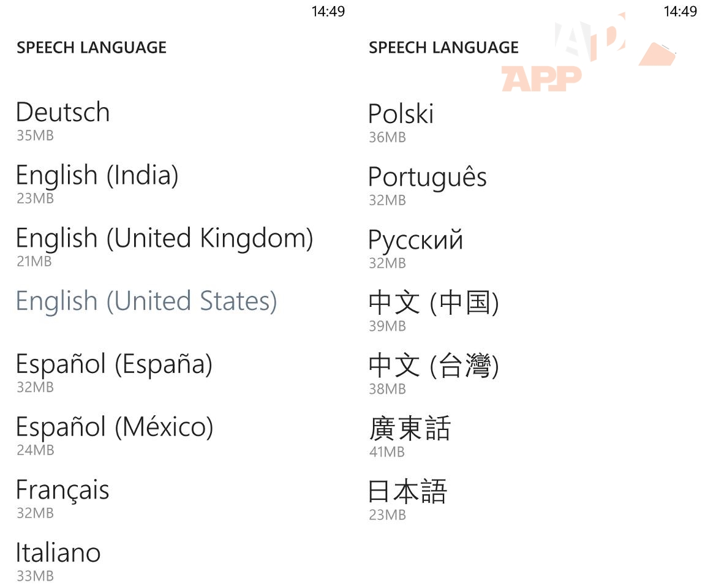
Task: Tap the 14:49 clock on left screen
Action: coord(328,11)
